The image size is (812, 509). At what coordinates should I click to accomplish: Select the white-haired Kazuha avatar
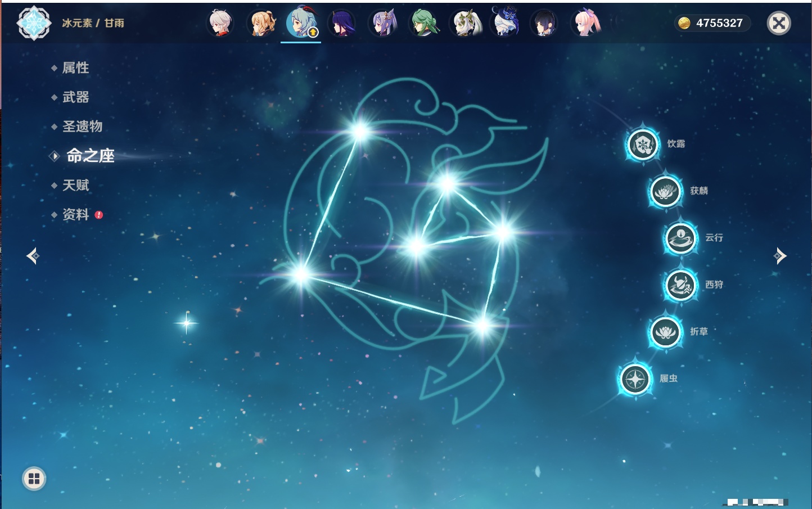coord(220,23)
